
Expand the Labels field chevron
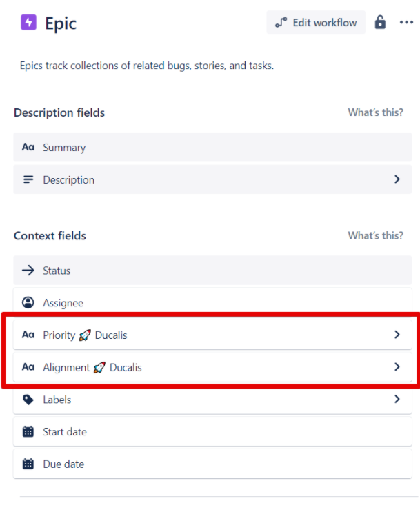(x=397, y=400)
